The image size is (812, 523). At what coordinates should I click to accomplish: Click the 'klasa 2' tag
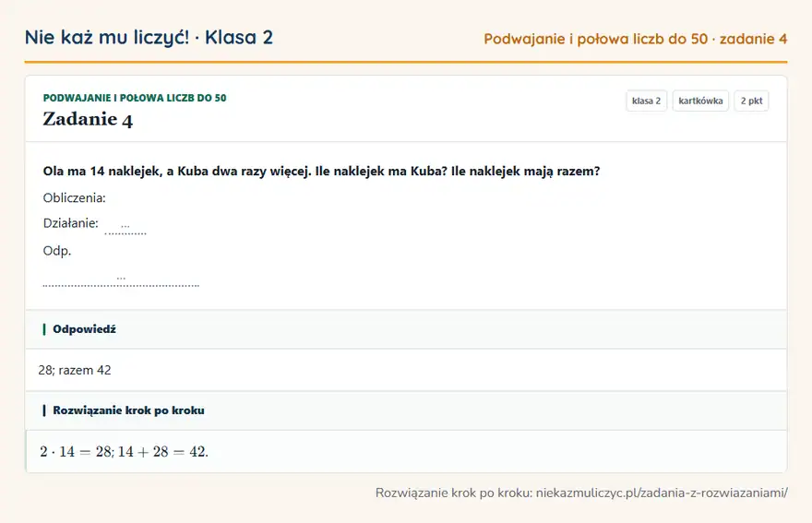646,101
